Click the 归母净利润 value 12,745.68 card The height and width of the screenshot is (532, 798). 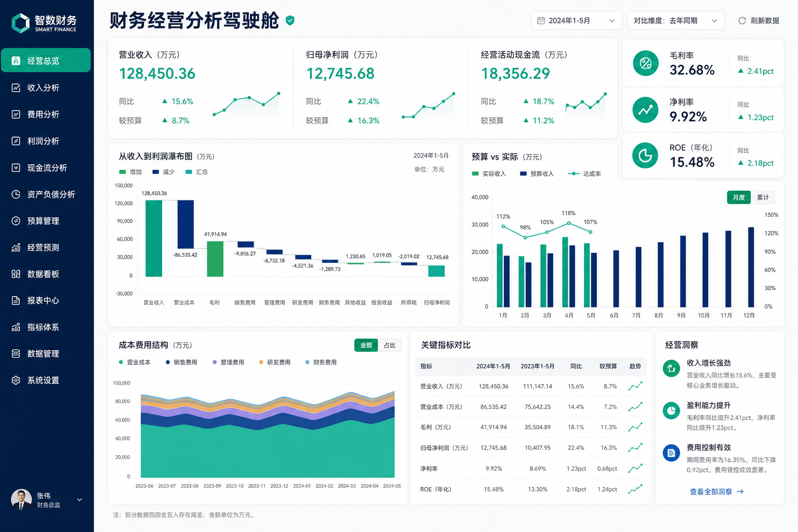pos(340,74)
